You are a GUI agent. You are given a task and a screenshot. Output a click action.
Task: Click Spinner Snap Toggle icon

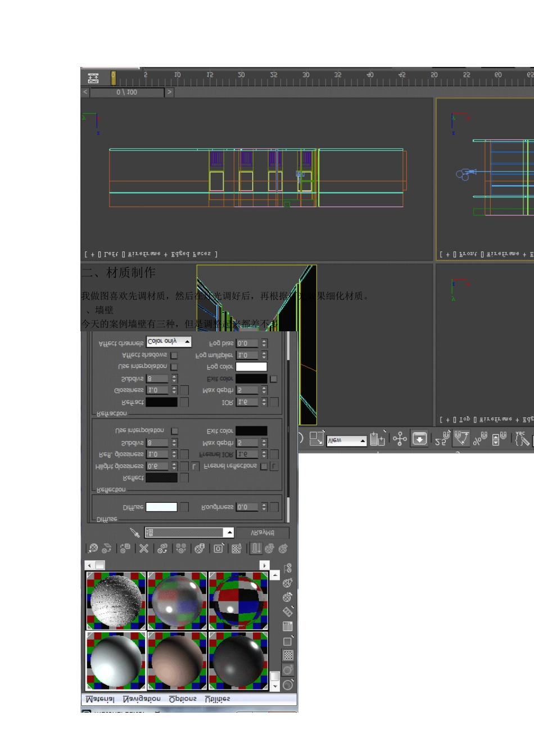pyautogui.click(x=499, y=439)
